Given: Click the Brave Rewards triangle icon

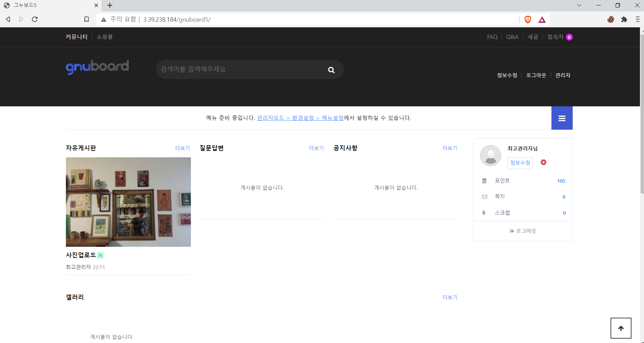Looking at the screenshot, I should pyautogui.click(x=542, y=20).
